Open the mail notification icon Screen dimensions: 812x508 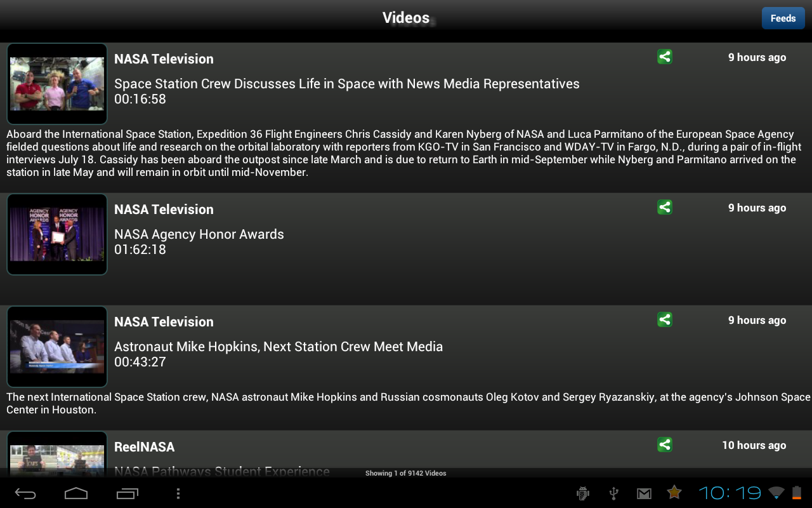[x=644, y=493]
